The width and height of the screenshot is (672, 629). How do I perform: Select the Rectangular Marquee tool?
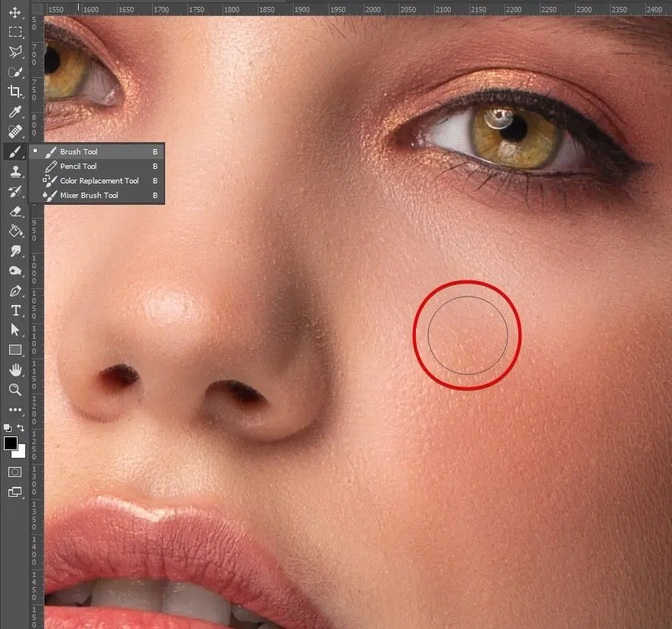pos(15,33)
